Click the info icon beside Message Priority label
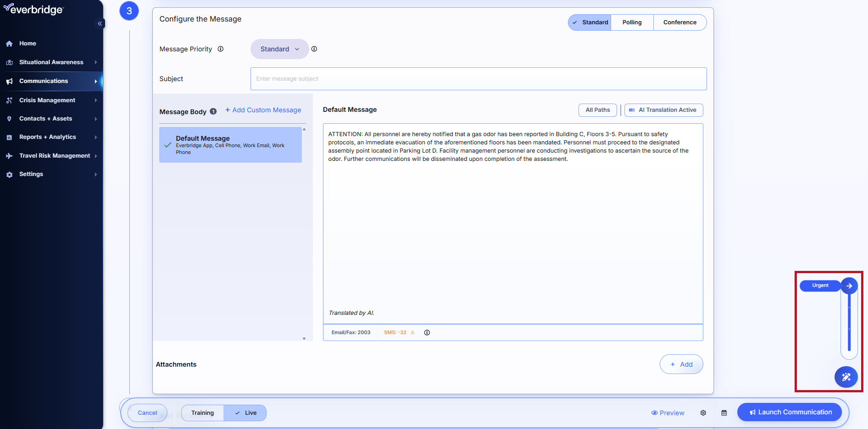The image size is (868, 429). (221, 49)
